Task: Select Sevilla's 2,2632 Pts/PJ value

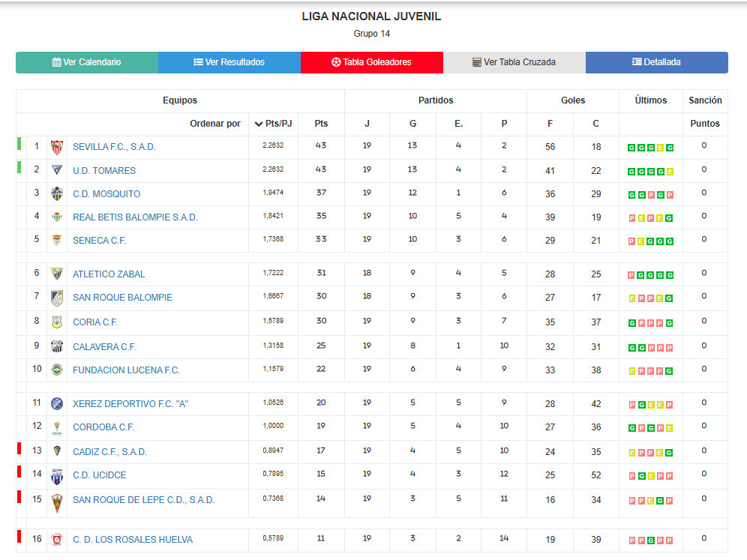Action: 273,145
